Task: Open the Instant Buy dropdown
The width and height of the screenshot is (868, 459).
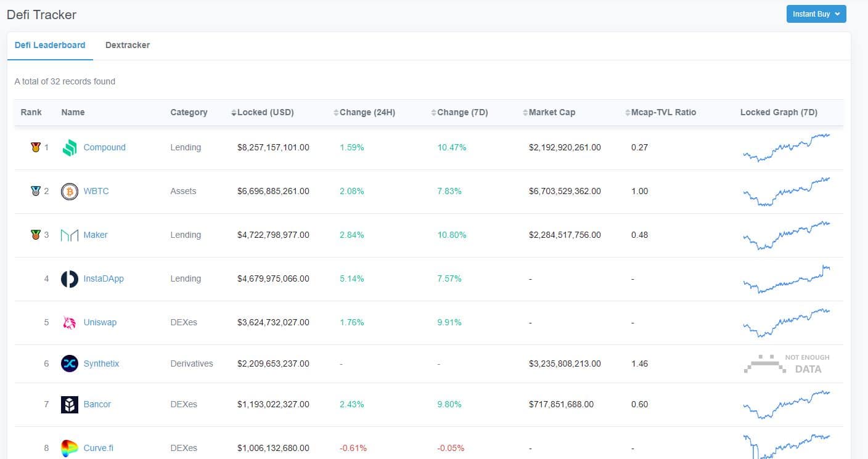Action: (x=816, y=14)
